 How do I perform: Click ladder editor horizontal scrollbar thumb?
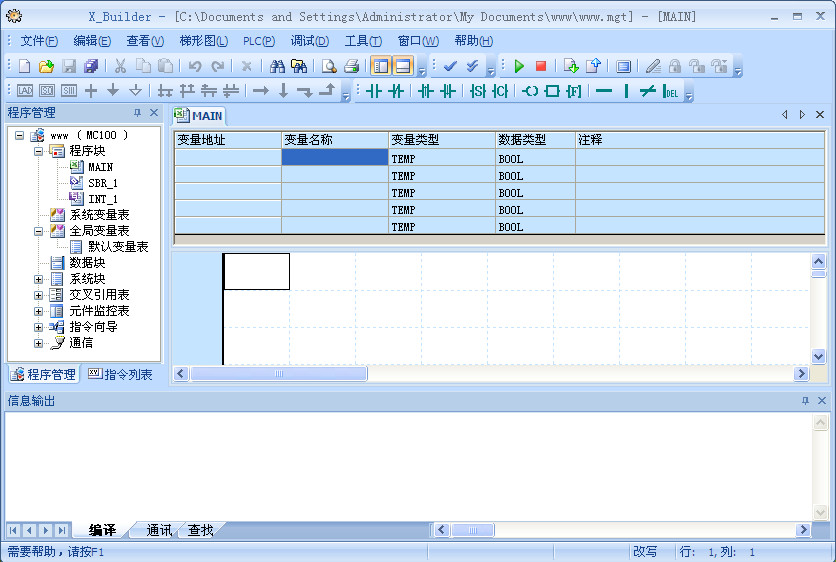click(279, 373)
